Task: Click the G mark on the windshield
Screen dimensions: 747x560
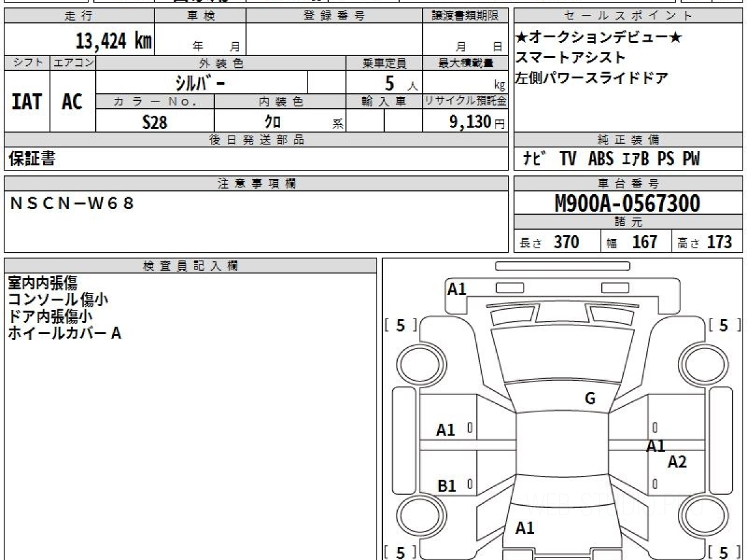Action: click(590, 399)
